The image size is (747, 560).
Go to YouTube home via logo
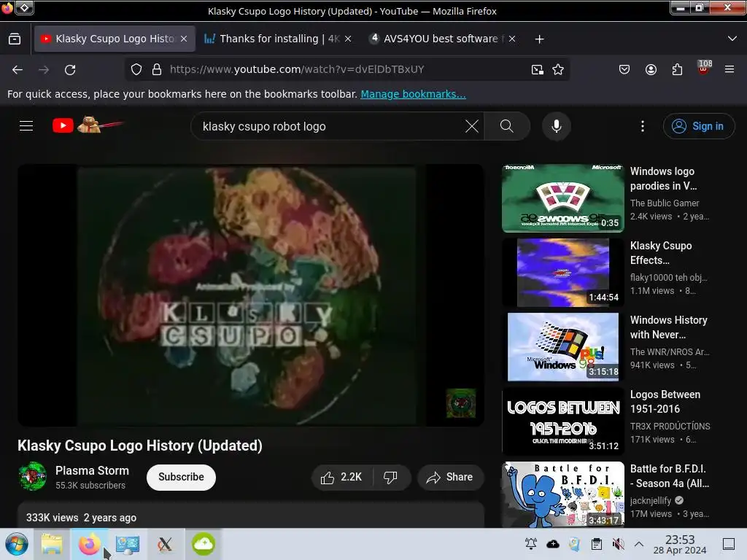(88, 125)
